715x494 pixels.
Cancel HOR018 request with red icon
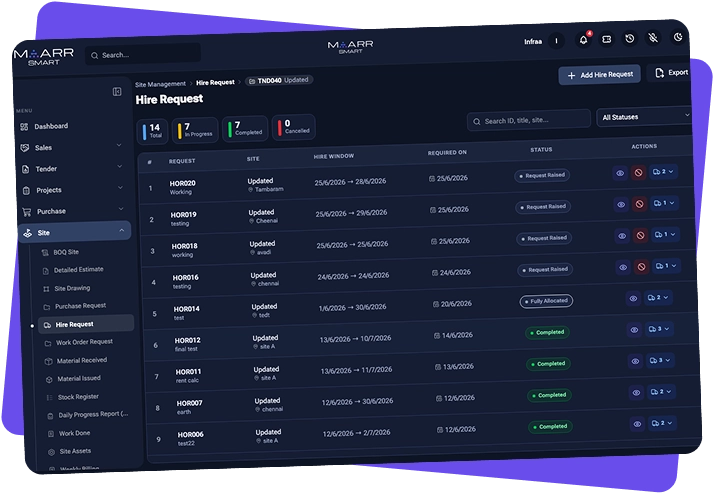(640, 235)
